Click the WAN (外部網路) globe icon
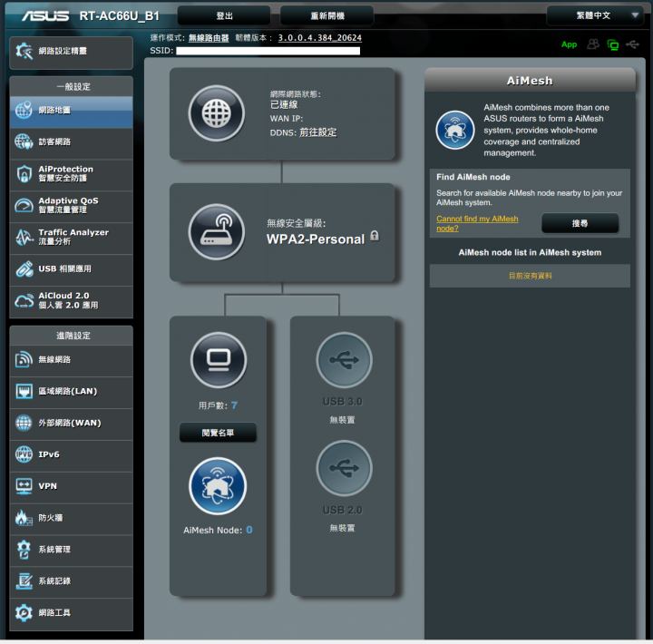 tap(24, 423)
